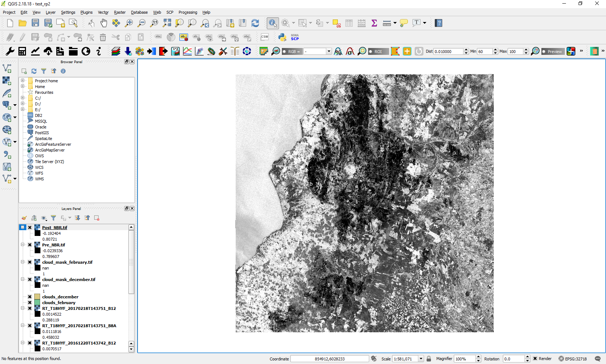The image size is (606, 364).
Task: Collapse the cloud_mask_february.tif layer legend
Action: point(23,262)
